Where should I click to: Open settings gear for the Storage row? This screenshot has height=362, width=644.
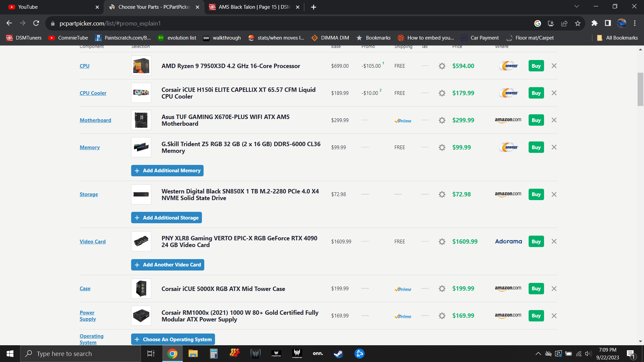[442, 194]
